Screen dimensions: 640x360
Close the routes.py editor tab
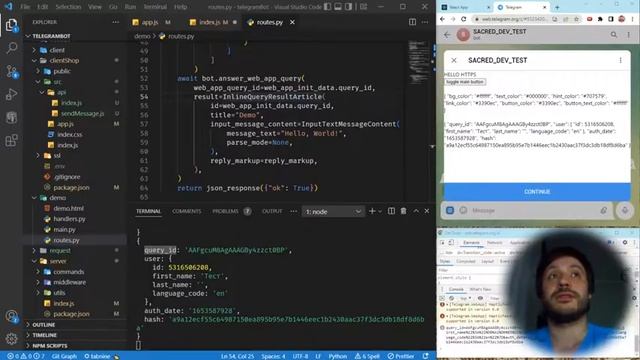(x=292, y=22)
